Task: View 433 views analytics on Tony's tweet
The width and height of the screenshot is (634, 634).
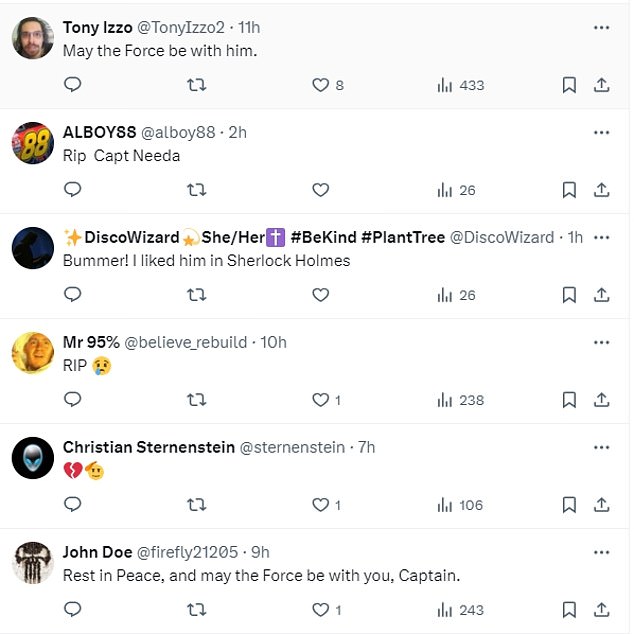Action: click(x=461, y=85)
